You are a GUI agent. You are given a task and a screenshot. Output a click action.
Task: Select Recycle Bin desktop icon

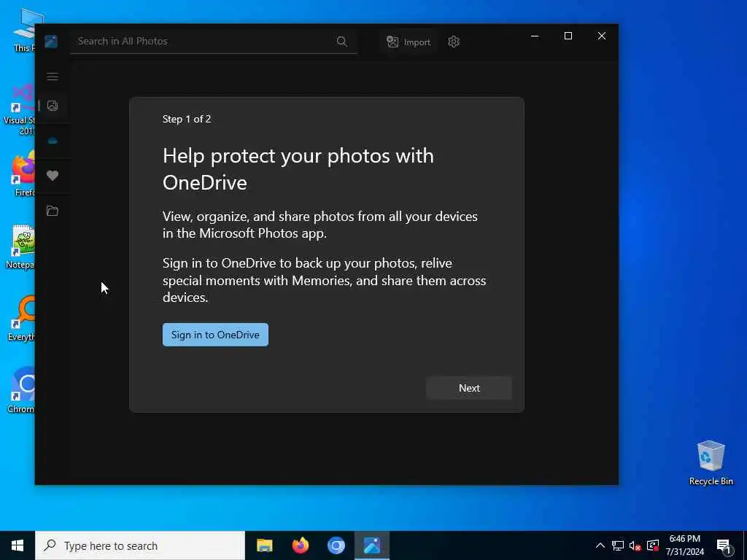click(711, 463)
